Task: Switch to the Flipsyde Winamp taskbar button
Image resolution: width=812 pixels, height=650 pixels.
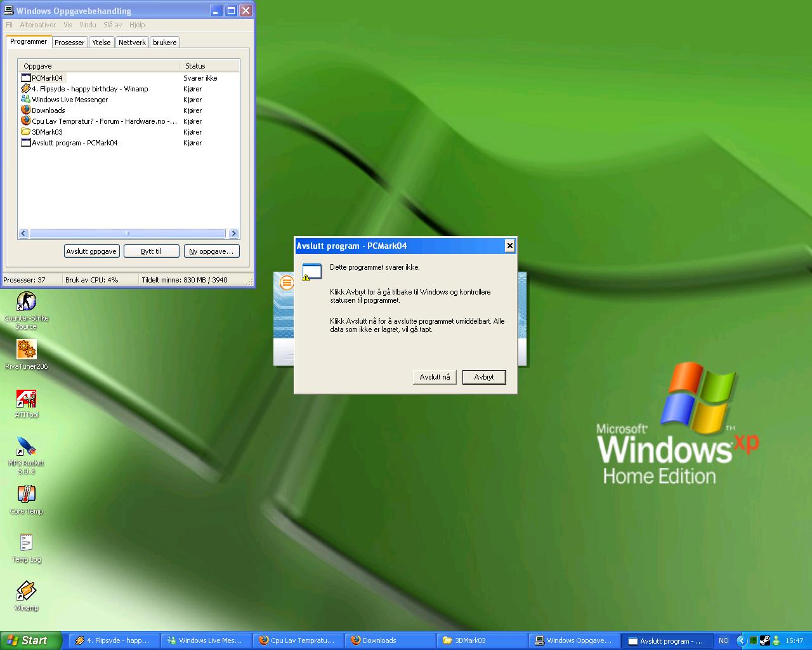Action: 114,640
